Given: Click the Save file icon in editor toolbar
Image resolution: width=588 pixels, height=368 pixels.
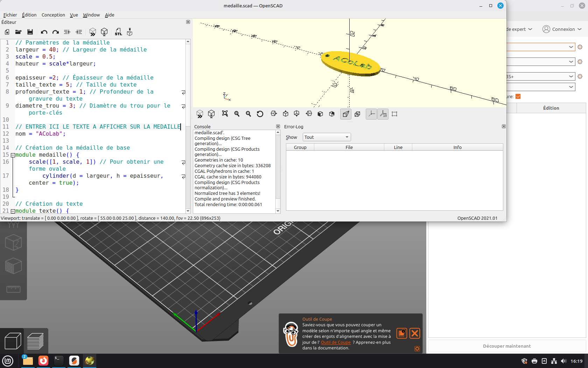Looking at the screenshot, I should tap(30, 32).
